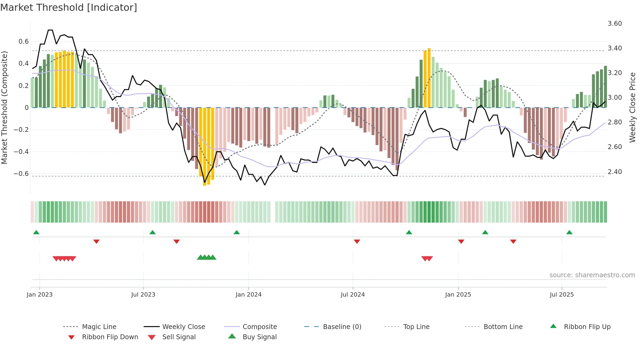Click the ribbon flip up marker just after Jul 2025
This screenshot has height=362, width=644.
click(x=569, y=232)
